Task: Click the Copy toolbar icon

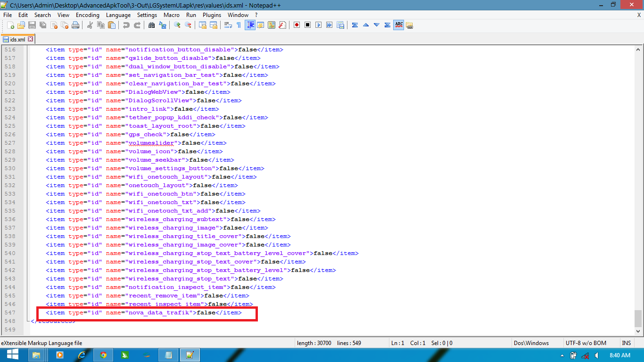Action: point(100,25)
